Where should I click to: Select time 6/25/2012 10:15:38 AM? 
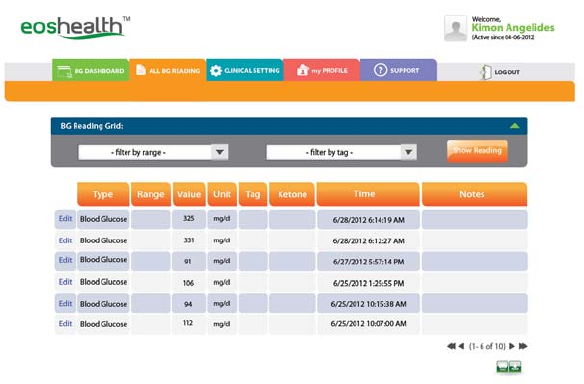click(x=368, y=304)
